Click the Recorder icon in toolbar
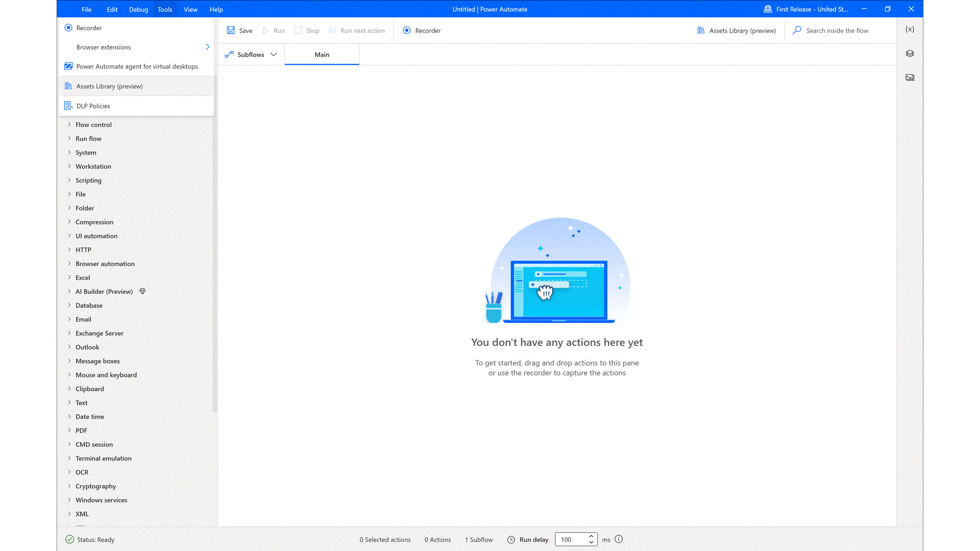The image size is (980, 551). [406, 30]
